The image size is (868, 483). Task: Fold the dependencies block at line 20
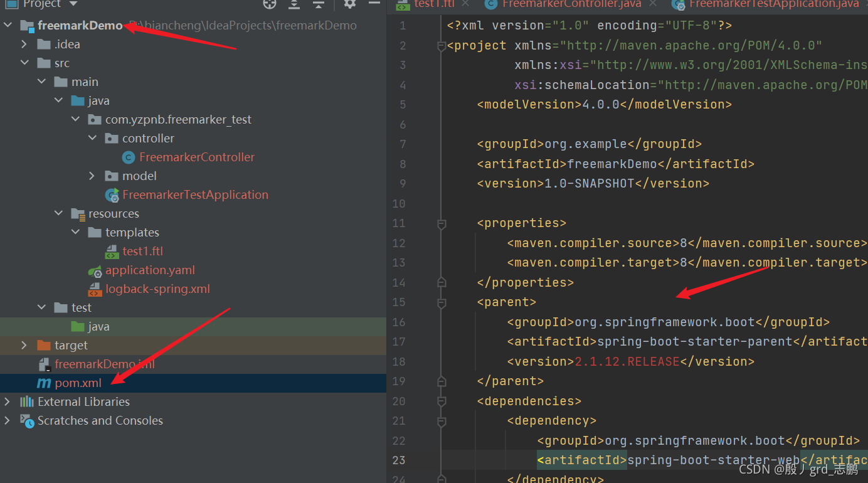[442, 401]
